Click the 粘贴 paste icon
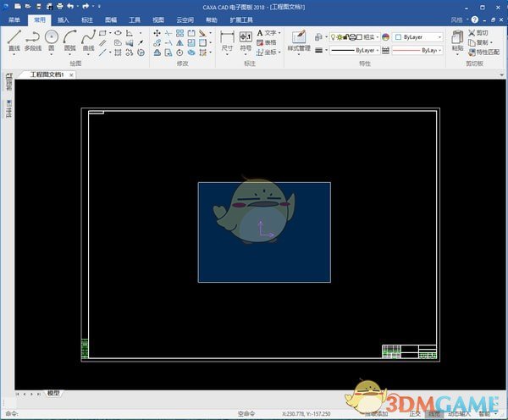The width and height of the screenshot is (508, 420). point(458,41)
